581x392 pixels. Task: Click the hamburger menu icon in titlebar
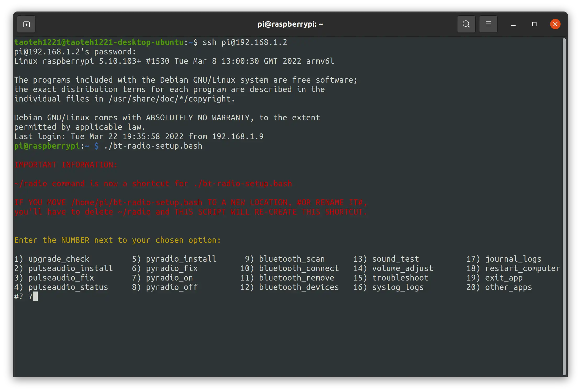488,24
